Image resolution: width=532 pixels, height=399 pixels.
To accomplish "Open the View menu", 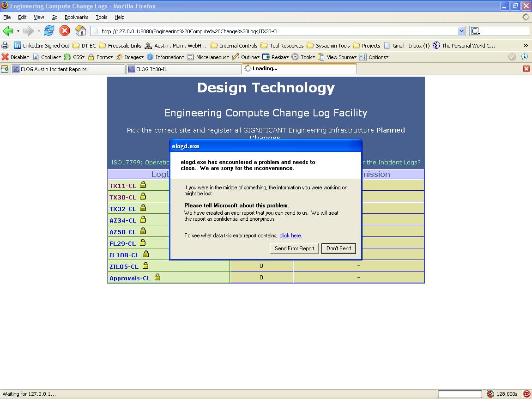I will (x=39, y=17).
